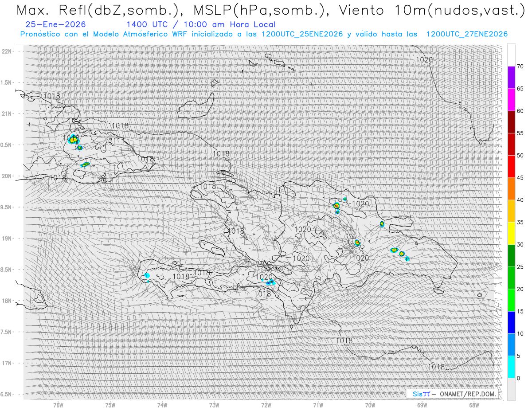This screenshot has width=532, height=411.
Task: Click the 1020 isobar label north of 22N
Action: coord(424,59)
